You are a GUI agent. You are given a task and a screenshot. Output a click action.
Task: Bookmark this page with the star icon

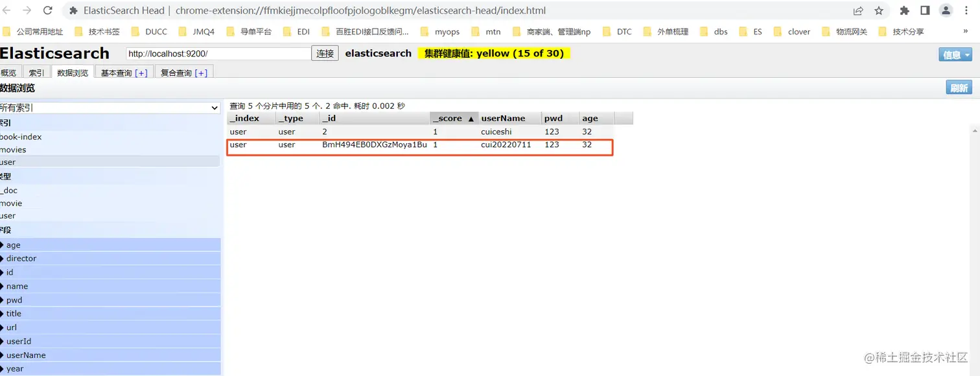pyautogui.click(x=879, y=10)
